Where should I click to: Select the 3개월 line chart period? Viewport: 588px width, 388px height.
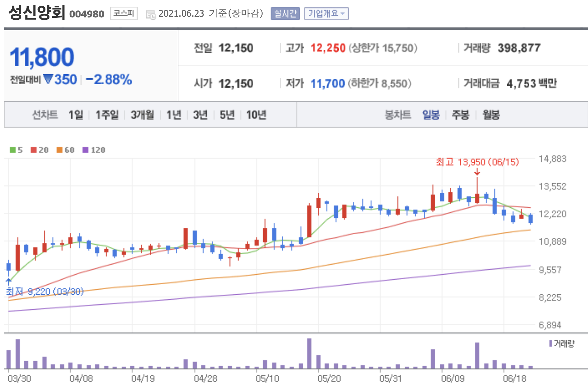tap(142, 115)
